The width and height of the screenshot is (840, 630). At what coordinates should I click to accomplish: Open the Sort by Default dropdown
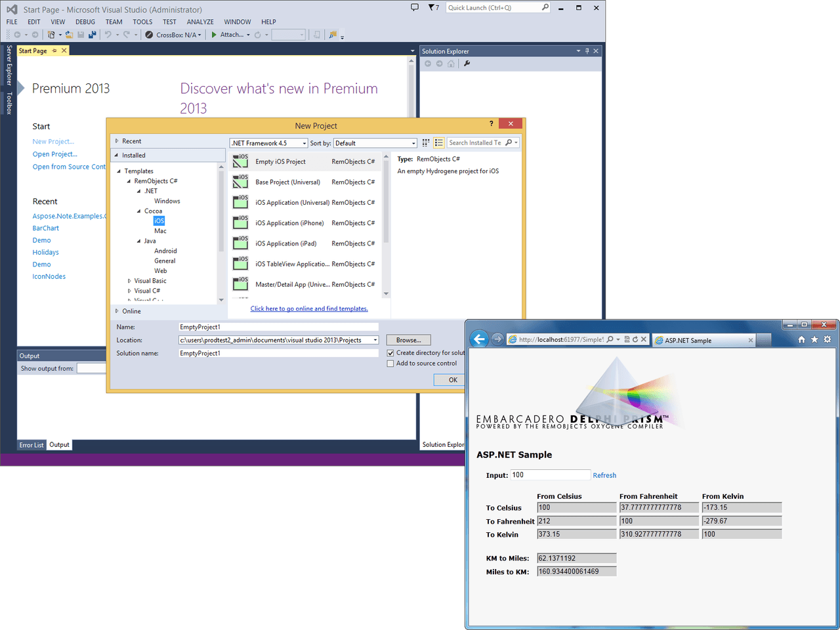point(375,143)
